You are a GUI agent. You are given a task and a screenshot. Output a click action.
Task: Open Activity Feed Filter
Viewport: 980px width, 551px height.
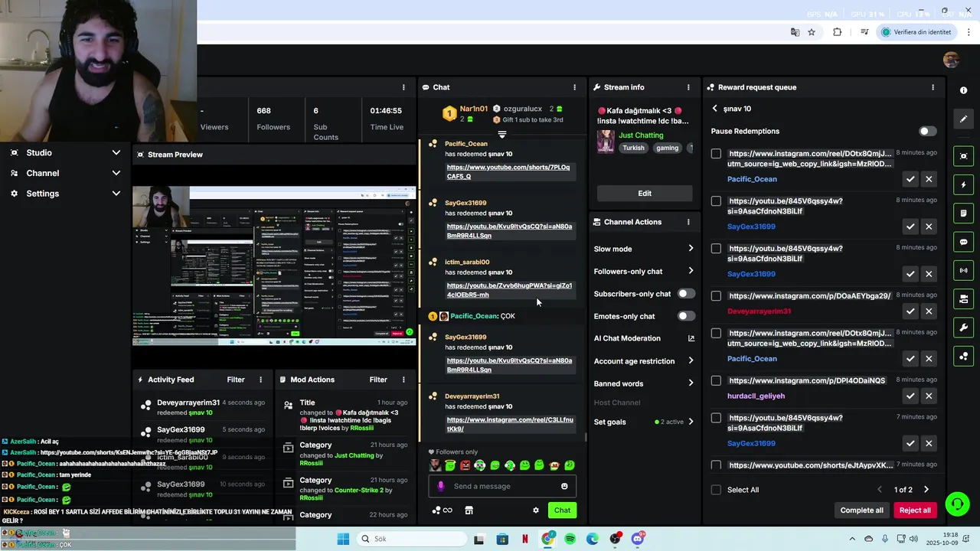236,380
